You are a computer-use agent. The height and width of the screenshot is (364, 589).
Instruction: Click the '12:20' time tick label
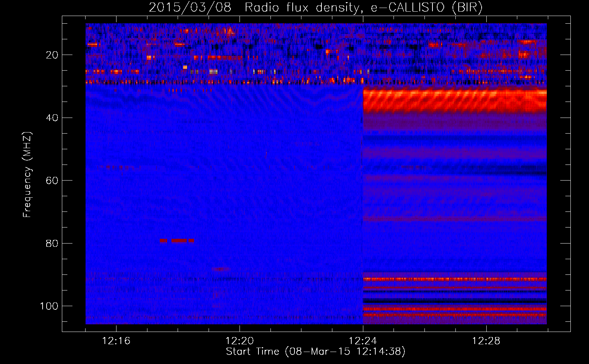(x=240, y=341)
